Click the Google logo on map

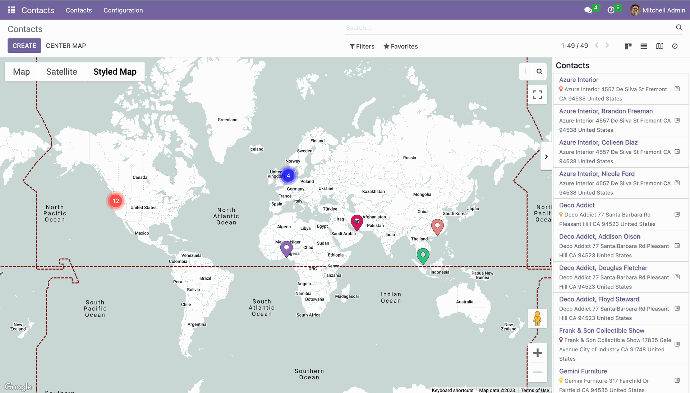[x=18, y=386]
